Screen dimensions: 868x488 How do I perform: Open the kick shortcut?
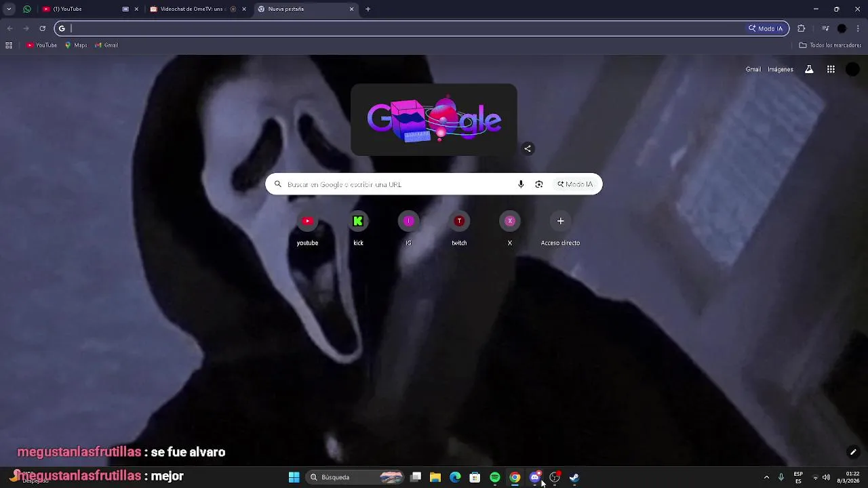358,230
